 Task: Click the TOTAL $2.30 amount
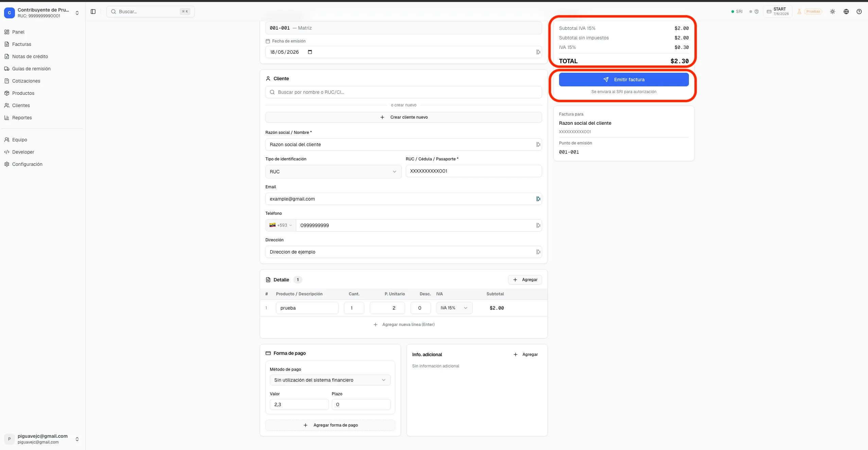tap(679, 61)
